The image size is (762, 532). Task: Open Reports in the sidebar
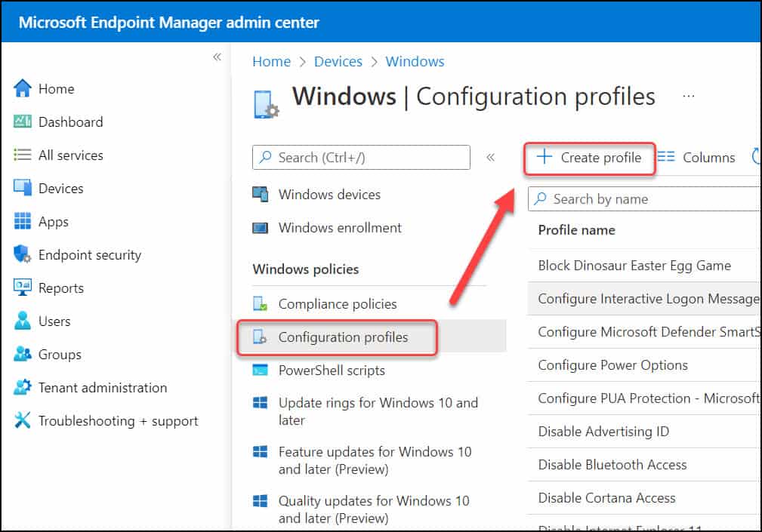[x=61, y=288]
